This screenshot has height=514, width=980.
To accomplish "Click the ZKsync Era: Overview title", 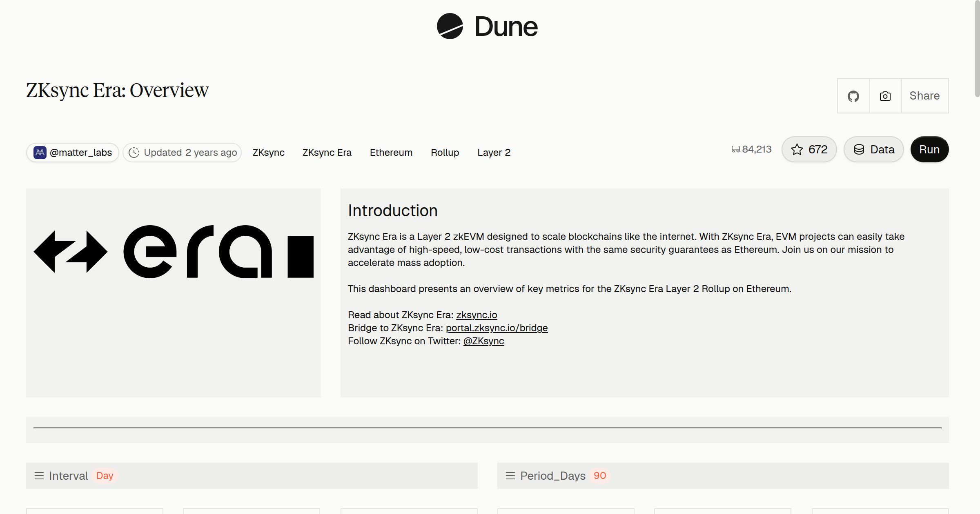I will [118, 91].
